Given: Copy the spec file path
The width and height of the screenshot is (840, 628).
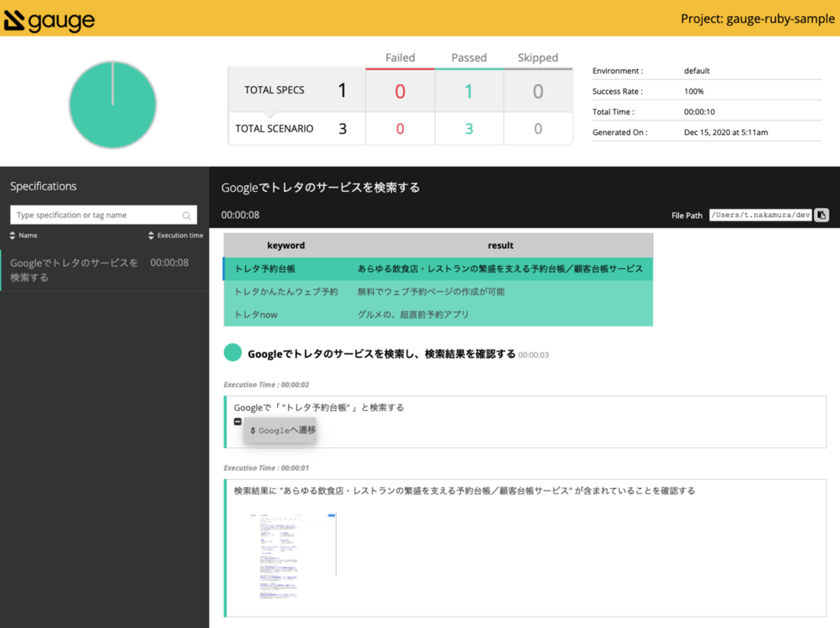Looking at the screenshot, I should (x=821, y=215).
